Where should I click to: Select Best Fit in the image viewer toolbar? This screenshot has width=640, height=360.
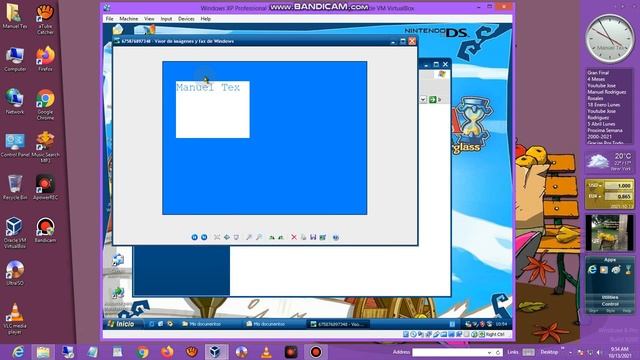click(x=217, y=237)
